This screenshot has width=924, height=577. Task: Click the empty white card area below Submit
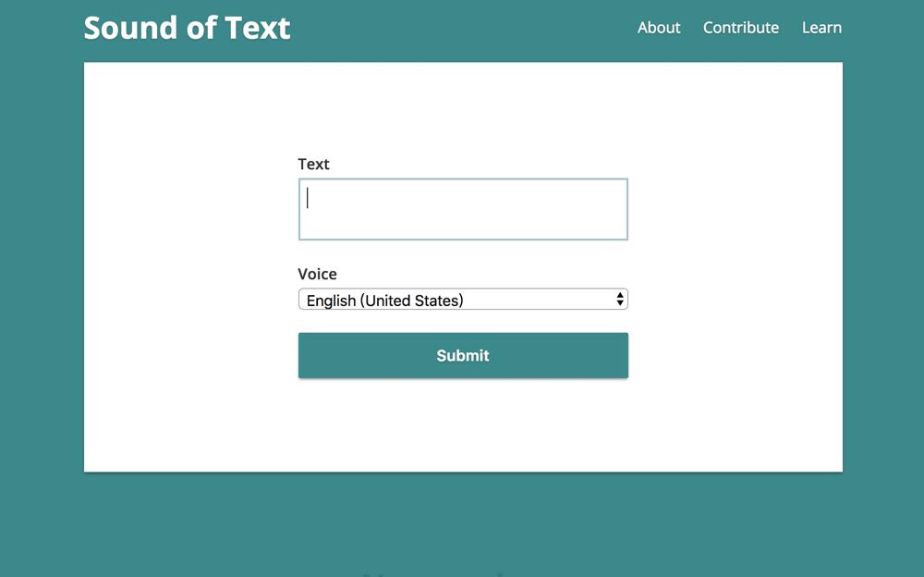(x=463, y=425)
